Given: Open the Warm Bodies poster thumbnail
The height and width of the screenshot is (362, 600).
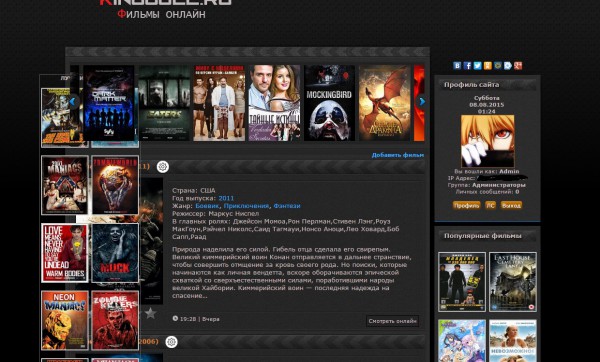Looking at the screenshot, I should click(x=65, y=253).
